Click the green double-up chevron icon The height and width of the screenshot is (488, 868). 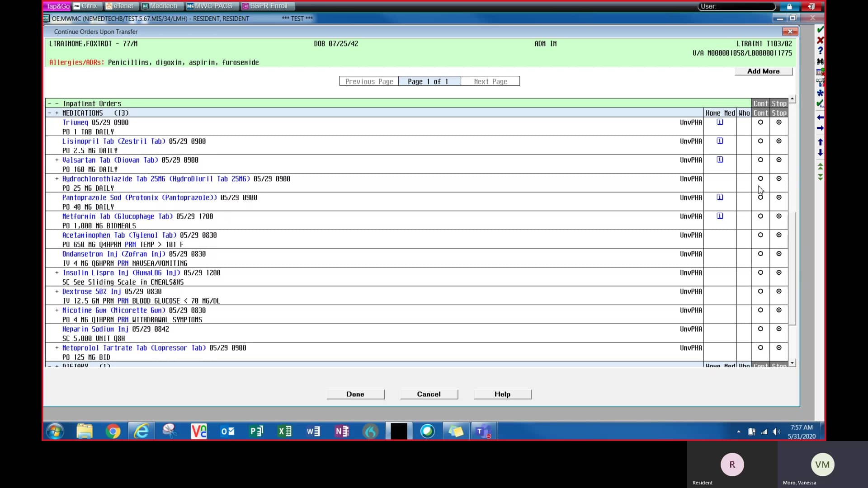(x=821, y=166)
